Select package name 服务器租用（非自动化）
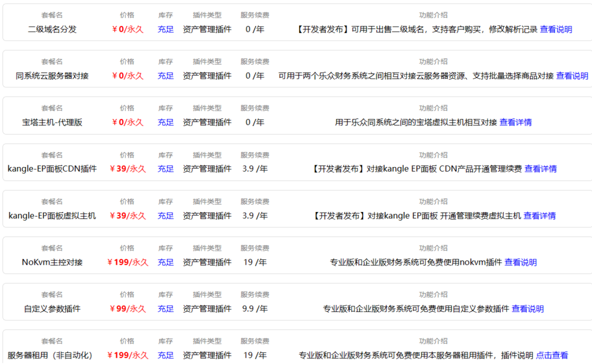 (50, 355)
